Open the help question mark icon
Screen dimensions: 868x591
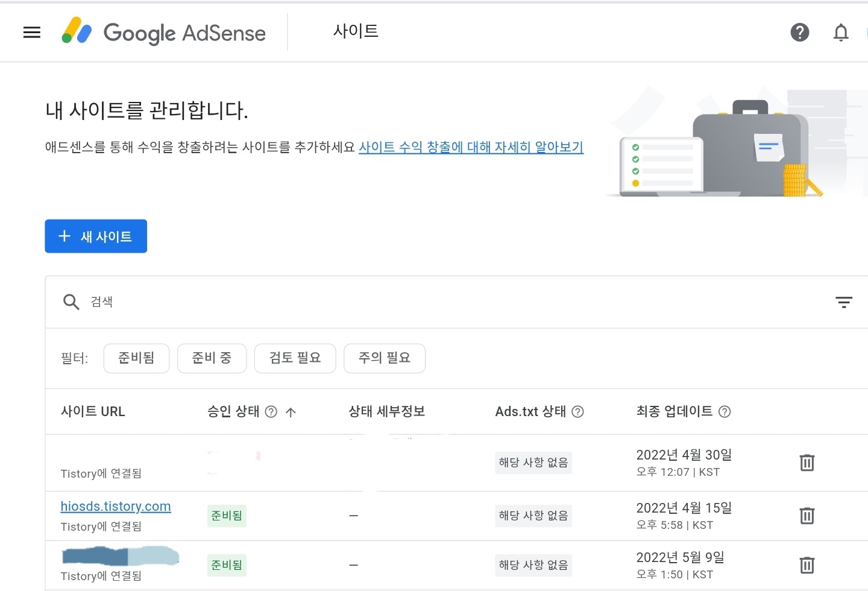point(800,33)
